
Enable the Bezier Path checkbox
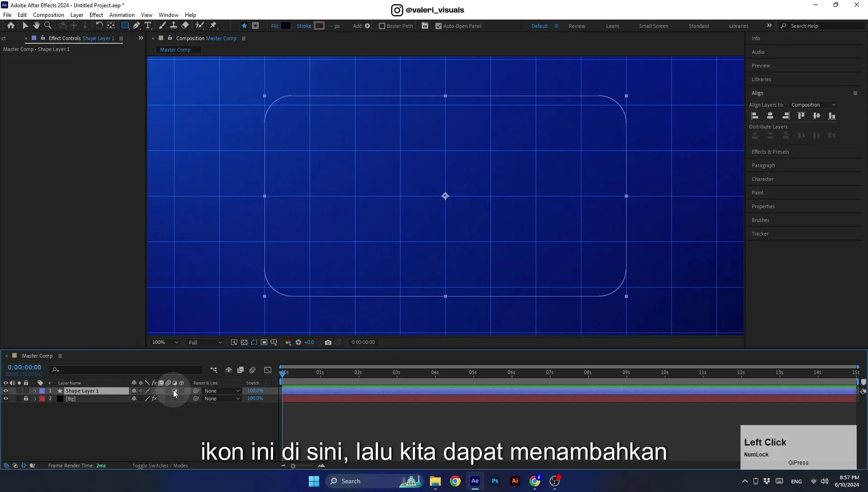382,26
